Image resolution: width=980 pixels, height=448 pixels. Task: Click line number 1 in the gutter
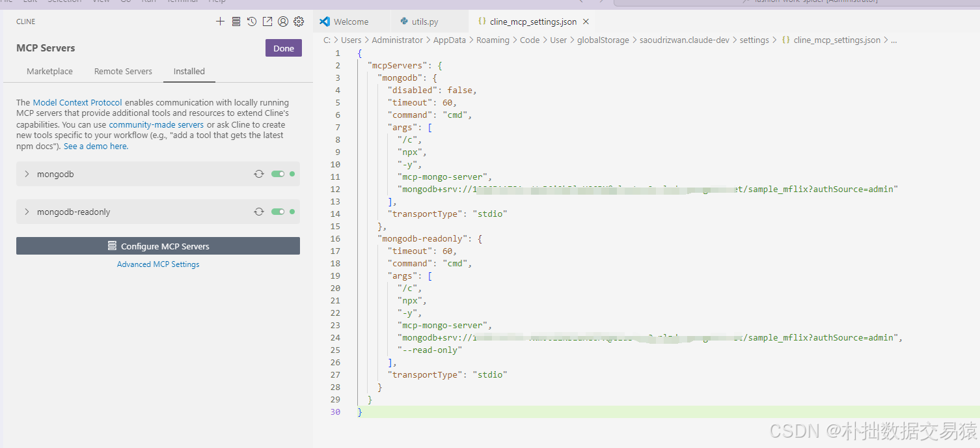(x=337, y=53)
